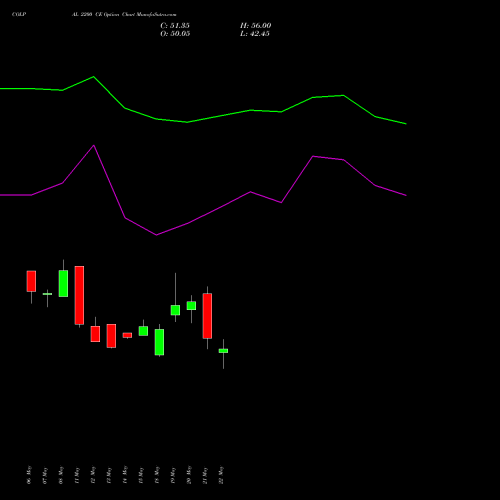Screen dimensions: 500x500
Task: Select the 15 May date label
Action: point(141,475)
